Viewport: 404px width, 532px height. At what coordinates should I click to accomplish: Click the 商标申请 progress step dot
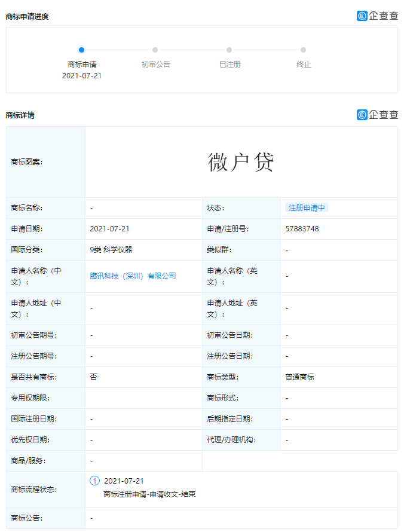click(81, 50)
